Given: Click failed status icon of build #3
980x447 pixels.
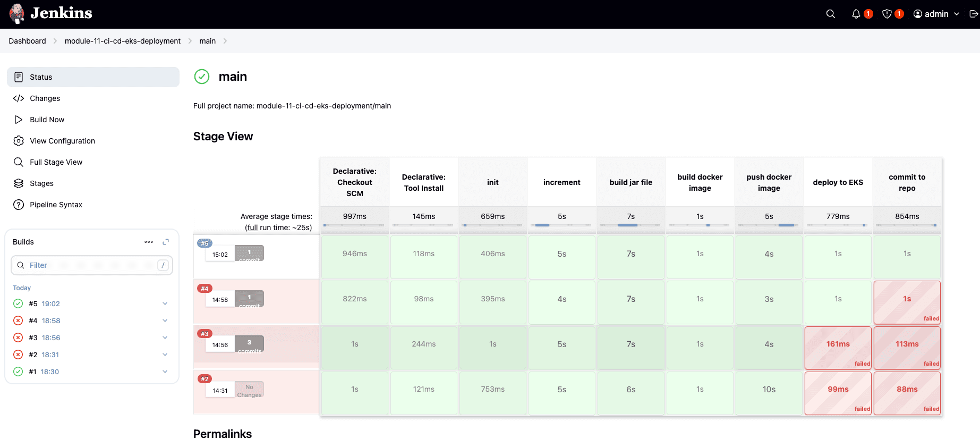Looking at the screenshot, I should point(18,338).
